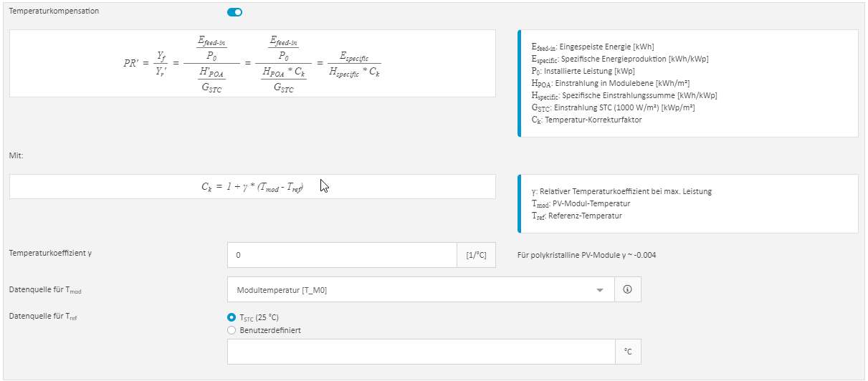Toggle the Temperaturkompensation switch off
This screenshot has width=868, height=381.
tap(235, 12)
